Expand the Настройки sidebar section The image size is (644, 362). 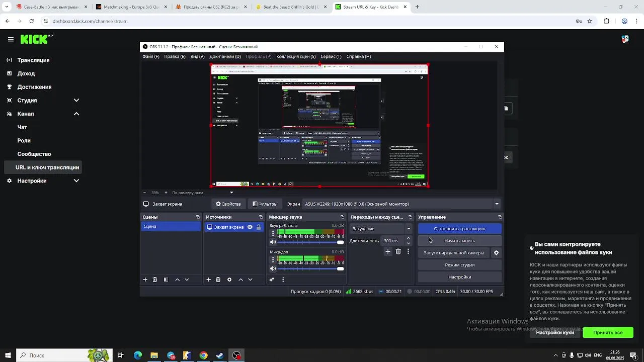[76, 181]
